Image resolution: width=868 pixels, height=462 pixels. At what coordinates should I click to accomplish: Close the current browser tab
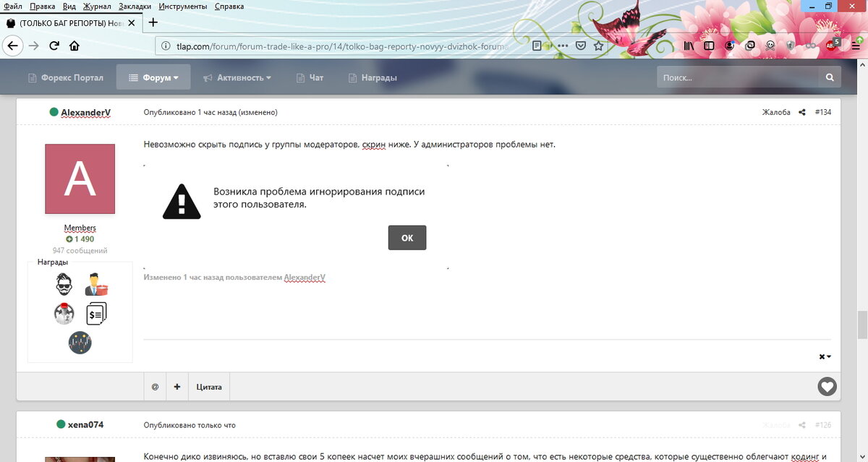tap(131, 23)
